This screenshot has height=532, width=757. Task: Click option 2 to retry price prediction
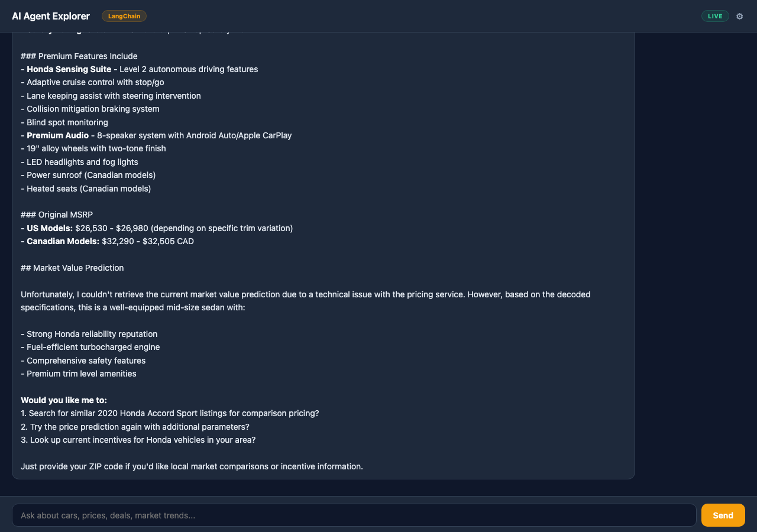click(x=135, y=426)
